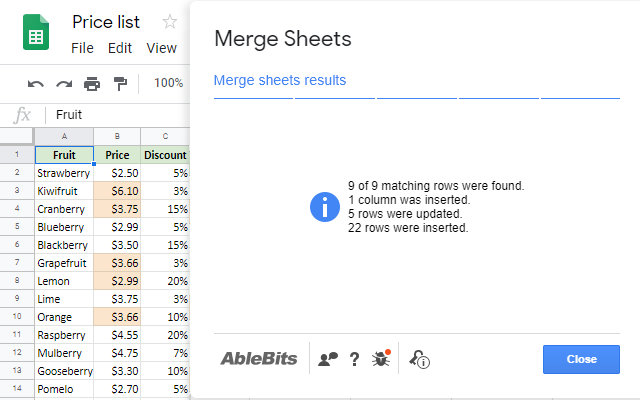640x400 pixels.
Task: Star the Price list document
Action: 170,22
